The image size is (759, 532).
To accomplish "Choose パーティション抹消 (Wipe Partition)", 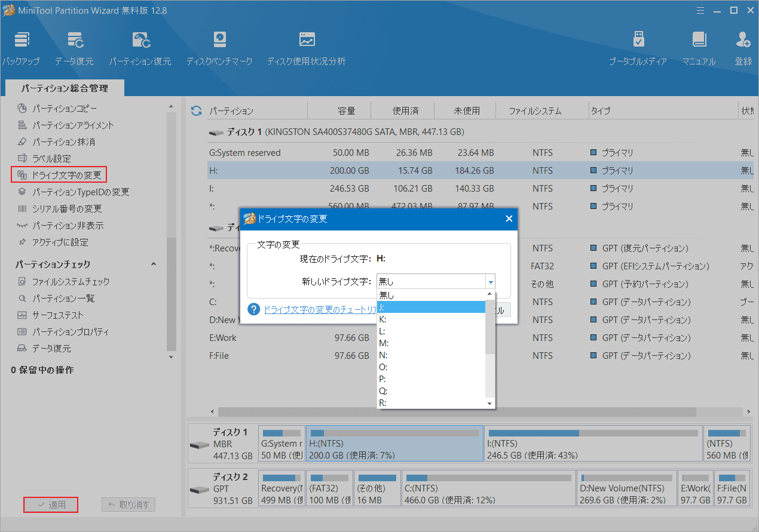I will coord(63,142).
